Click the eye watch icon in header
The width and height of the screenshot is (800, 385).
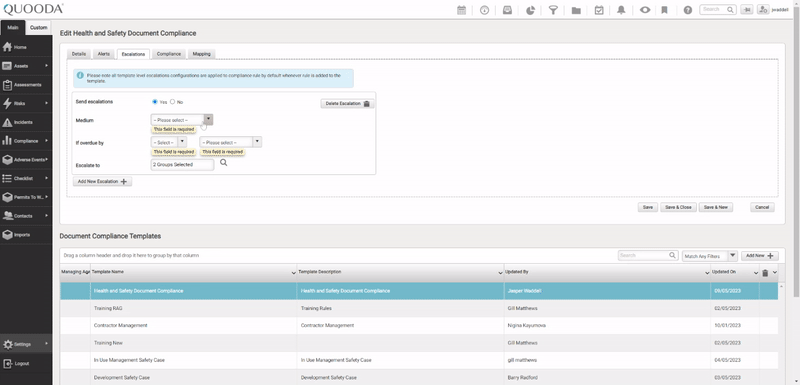click(x=645, y=10)
